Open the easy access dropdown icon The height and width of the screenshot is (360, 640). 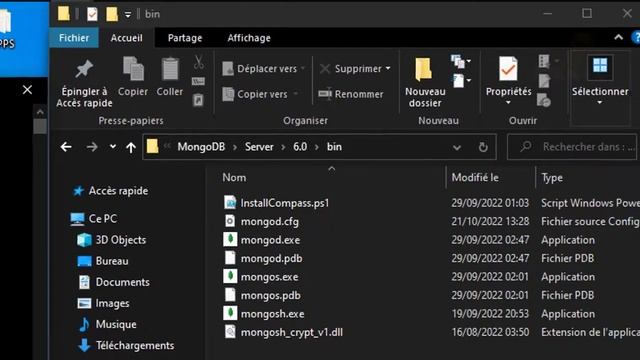[x=461, y=80]
